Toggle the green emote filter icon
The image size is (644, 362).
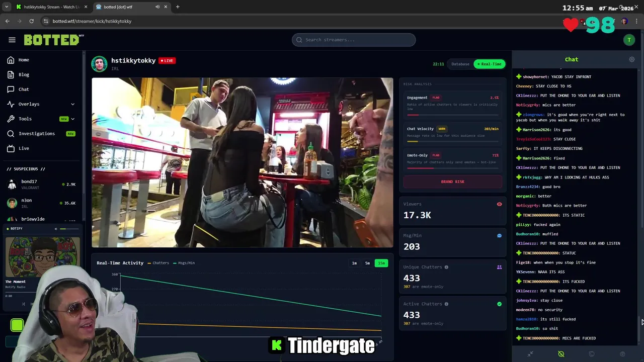coord(561,354)
